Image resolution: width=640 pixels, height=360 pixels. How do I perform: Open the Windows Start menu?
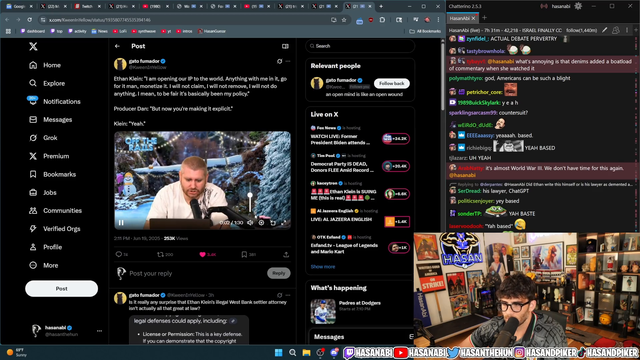tap(278, 352)
